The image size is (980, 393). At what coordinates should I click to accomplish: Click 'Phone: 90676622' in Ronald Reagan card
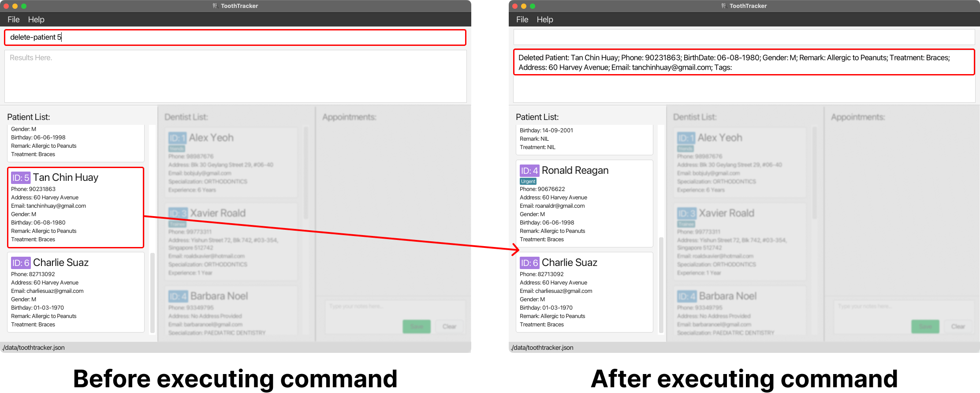[542, 189]
